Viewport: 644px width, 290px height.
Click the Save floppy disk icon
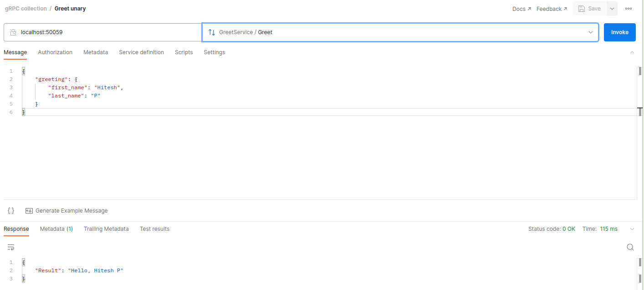pyautogui.click(x=582, y=9)
